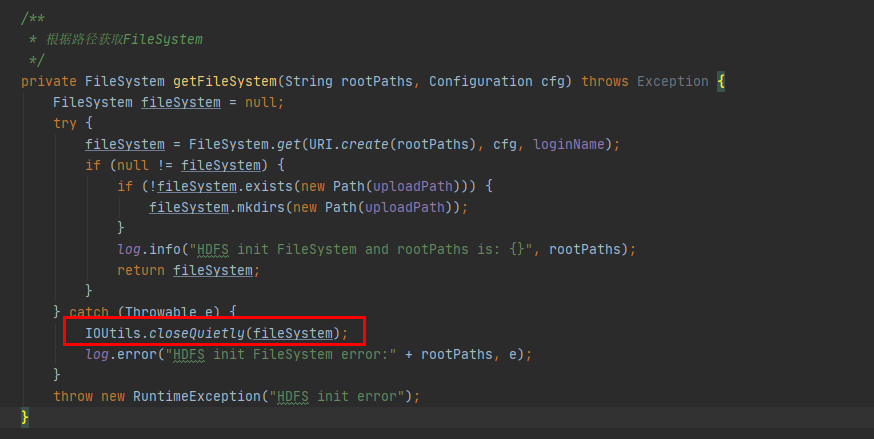Click the italic create method call
The width and height of the screenshot is (874, 439).
point(365,144)
